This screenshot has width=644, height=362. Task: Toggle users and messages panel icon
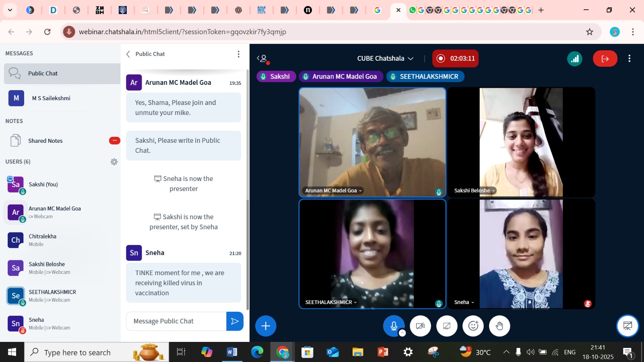coord(262,59)
